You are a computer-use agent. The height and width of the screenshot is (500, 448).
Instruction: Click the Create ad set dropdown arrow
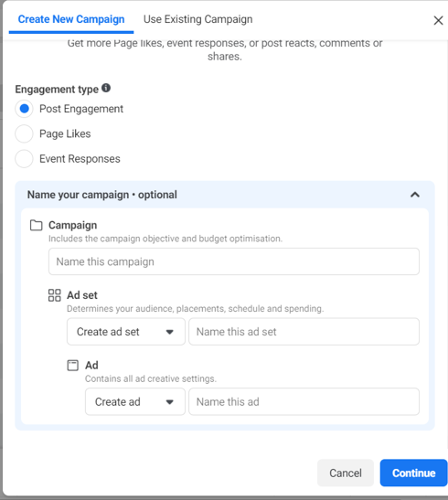pos(170,332)
